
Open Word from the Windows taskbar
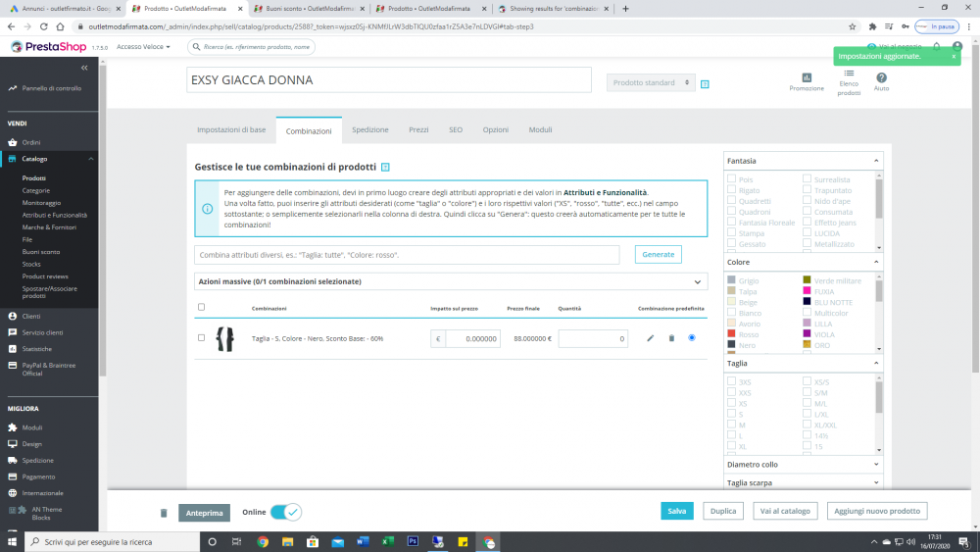coord(363,541)
